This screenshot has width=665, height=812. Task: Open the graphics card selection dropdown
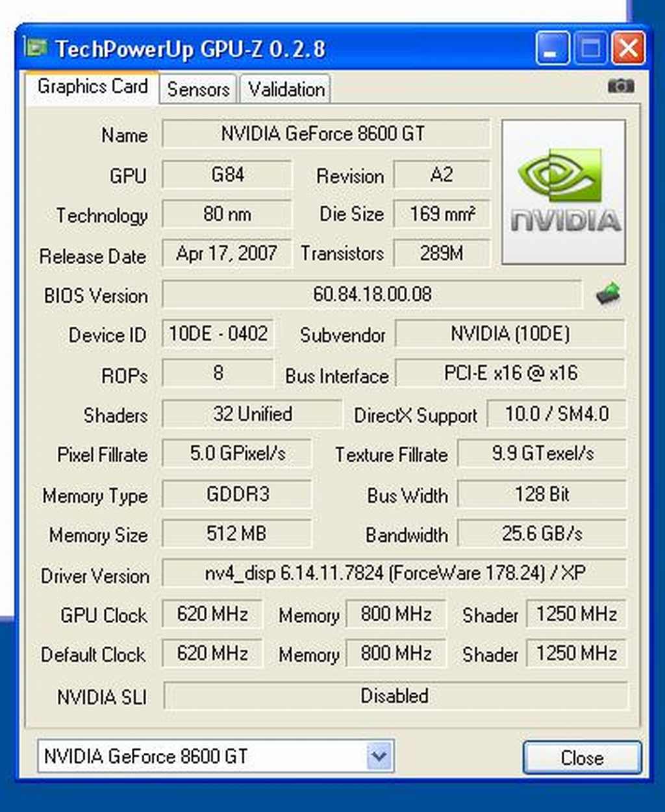379,756
